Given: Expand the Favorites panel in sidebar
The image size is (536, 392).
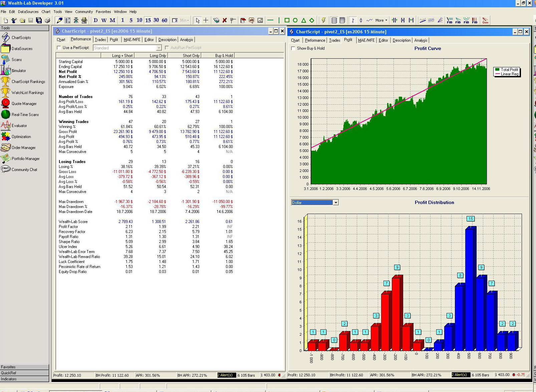Looking at the screenshot, I should point(25,367).
